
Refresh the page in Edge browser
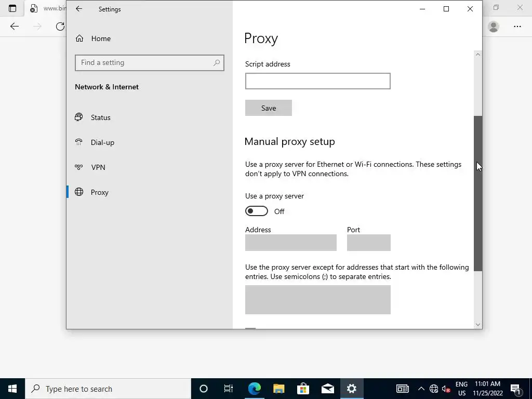click(60, 26)
